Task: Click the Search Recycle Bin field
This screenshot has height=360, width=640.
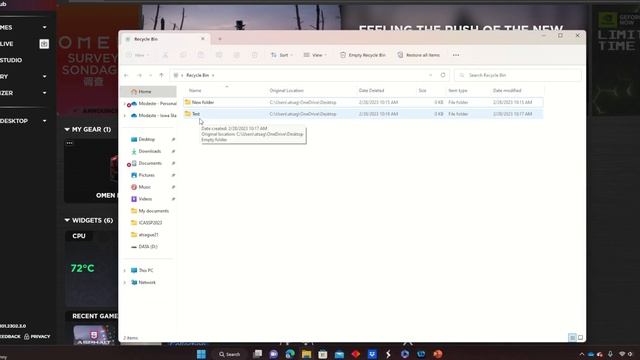Action: click(x=518, y=75)
